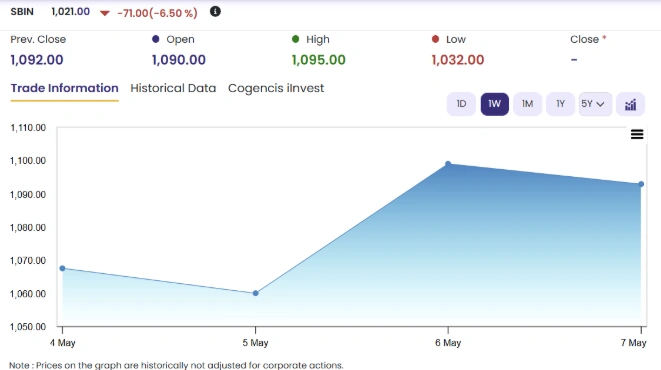Click the 1,110.00 y-axis label
This screenshot has width=661, height=370.
[x=28, y=128]
